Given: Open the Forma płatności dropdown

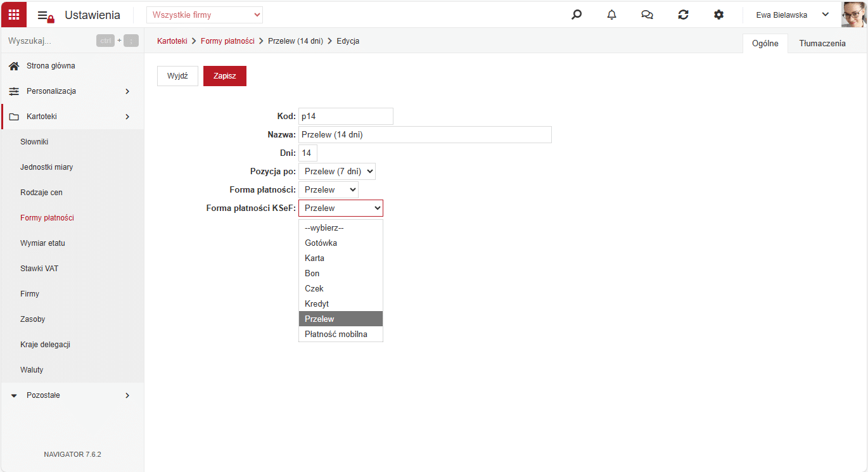Looking at the screenshot, I should [x=328, y=189].
